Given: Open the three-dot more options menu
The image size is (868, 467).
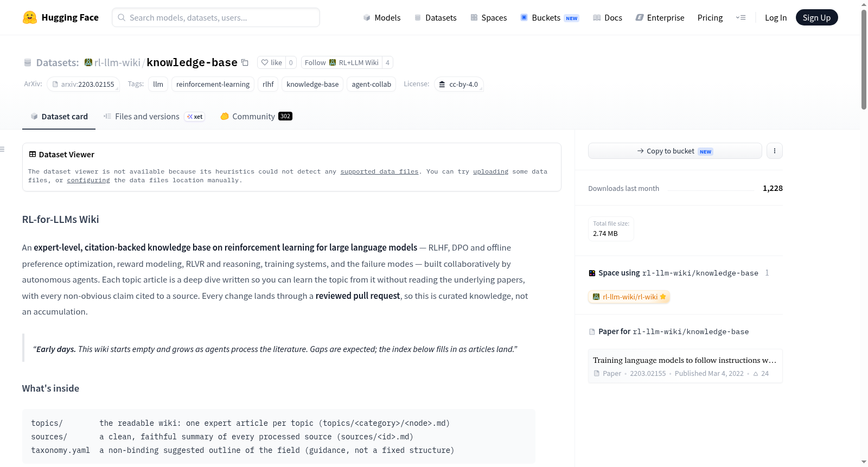Looking at the screenshot, I should (775, 151).
